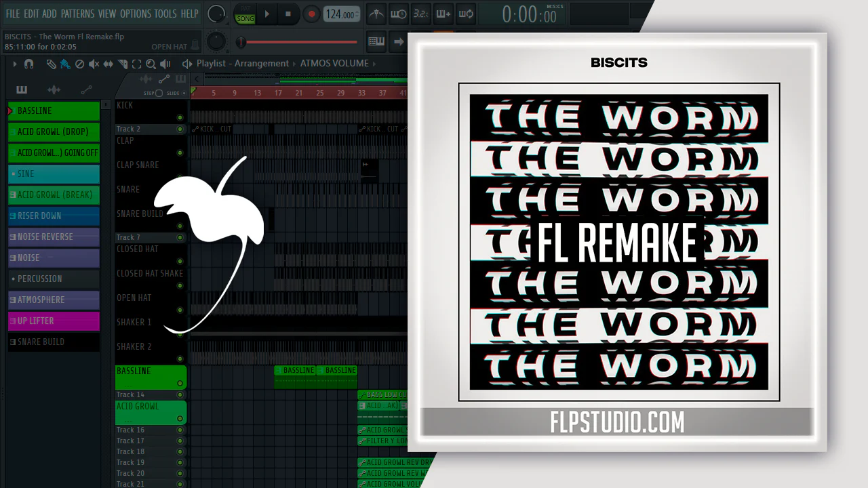This screenshot has width=868, height=488.
Task: Select the SINE pattern in picker
Action: point(54,174)
